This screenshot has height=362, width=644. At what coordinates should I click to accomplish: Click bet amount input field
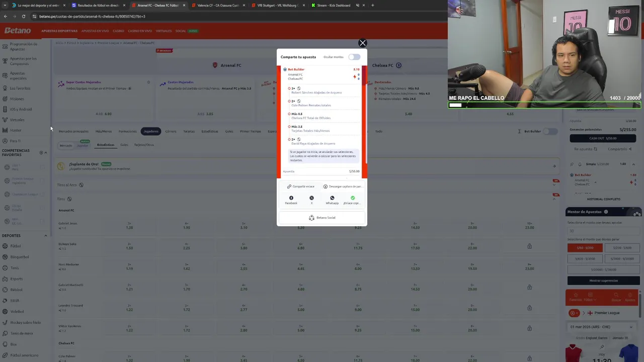(x=603, y=231)
